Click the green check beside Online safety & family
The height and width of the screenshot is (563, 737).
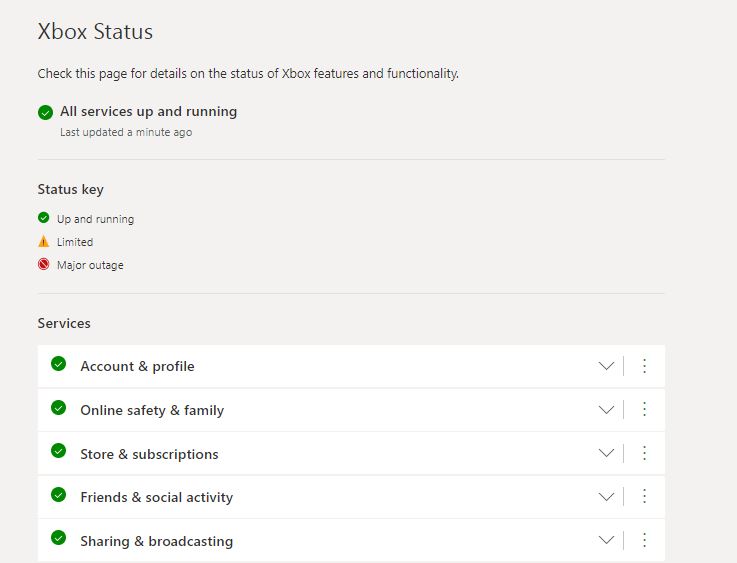pos(58,407)
